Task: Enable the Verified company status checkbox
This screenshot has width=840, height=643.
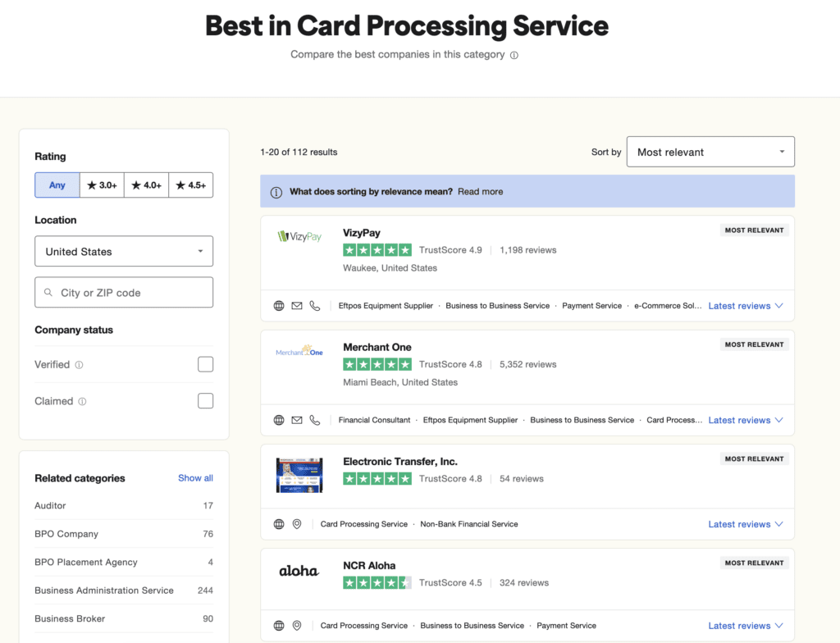Action: click(205, 364)
